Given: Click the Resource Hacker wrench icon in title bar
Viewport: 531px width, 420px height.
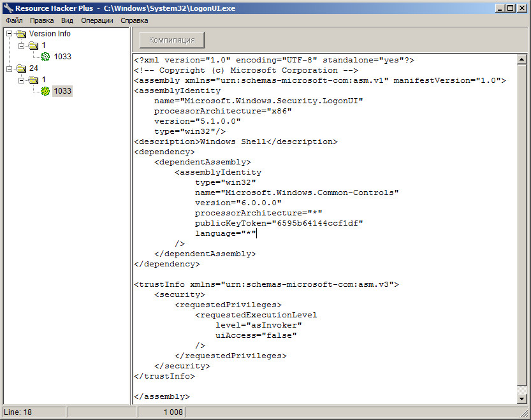Looking at the screenshot, I should (8, 8).
